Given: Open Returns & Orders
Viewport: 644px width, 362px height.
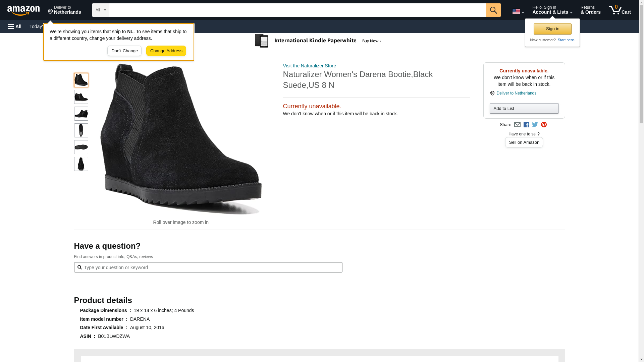Looking at the screenshot, I should coord(590,10).
